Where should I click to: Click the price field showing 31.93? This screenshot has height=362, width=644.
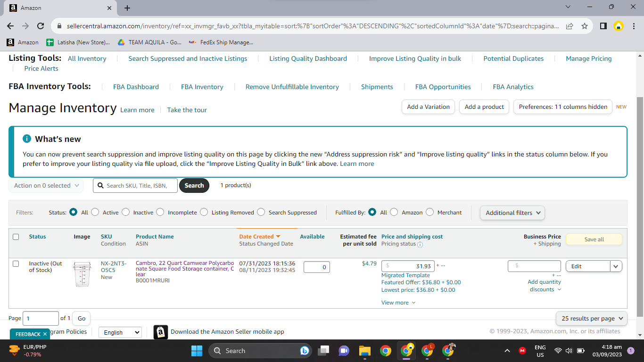(x=408, y=266)
